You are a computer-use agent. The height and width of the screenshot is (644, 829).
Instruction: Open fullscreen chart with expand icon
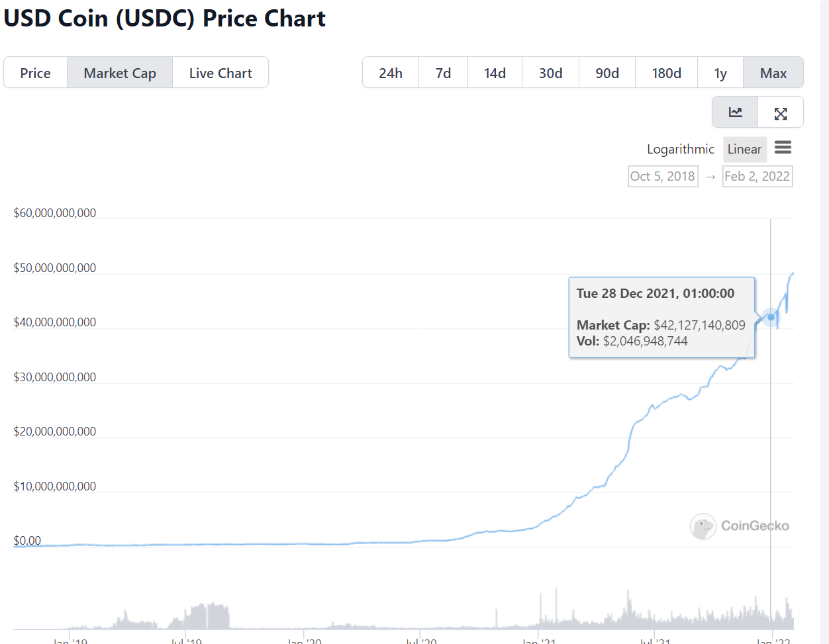781,113
